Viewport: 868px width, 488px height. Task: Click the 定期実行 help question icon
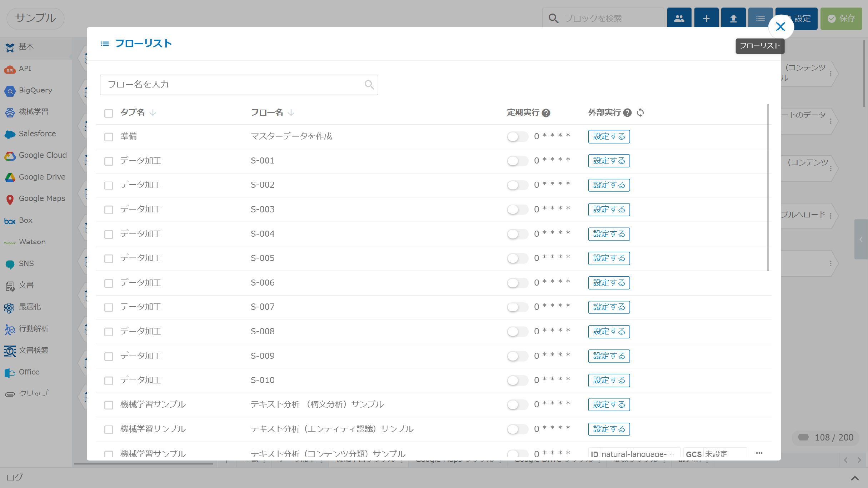[x=546, y=113]
